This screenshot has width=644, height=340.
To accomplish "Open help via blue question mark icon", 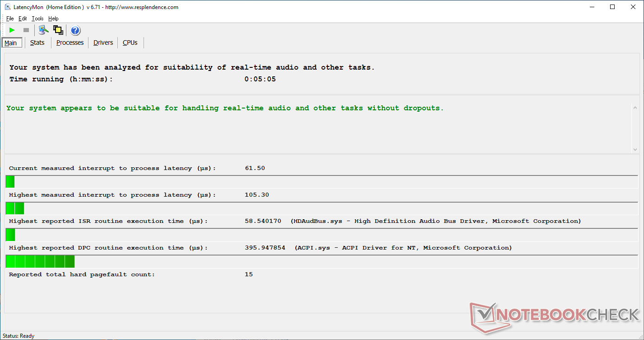I will (x=75, y=30).
